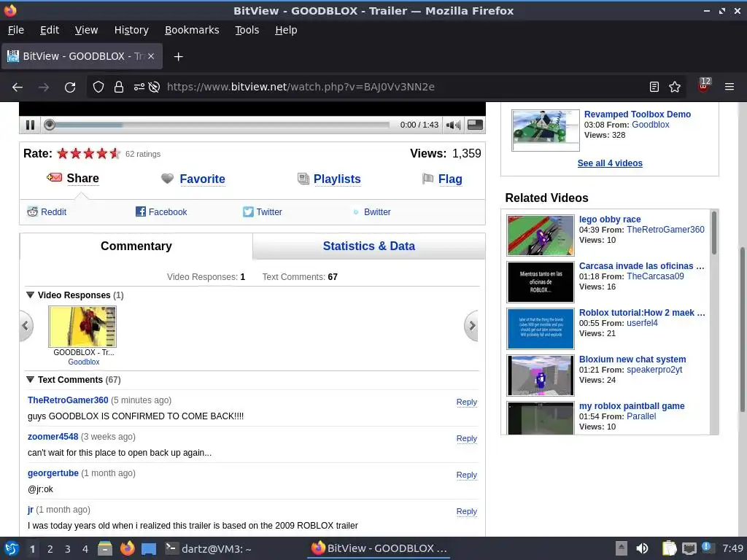The image size is (747, 560).
Task: Open zoomer4548's profile
Action: (x=53, y=437)
